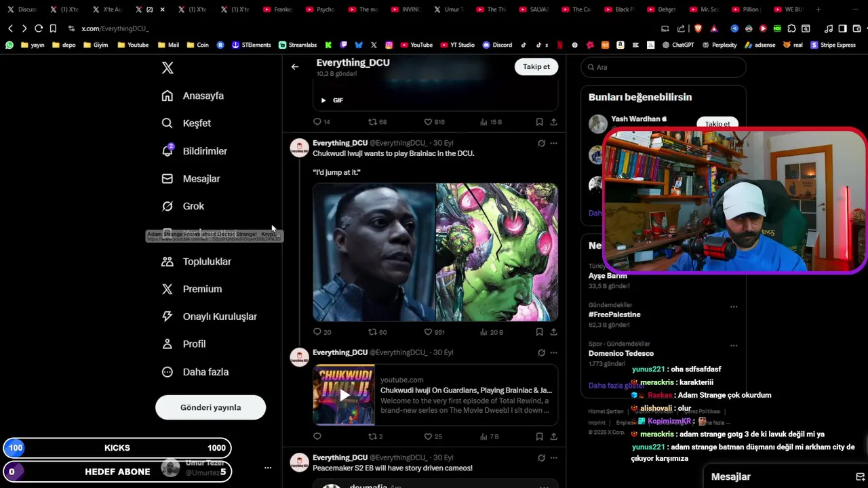Like the Brainiac post with 951 likes

tap(434, 332)
